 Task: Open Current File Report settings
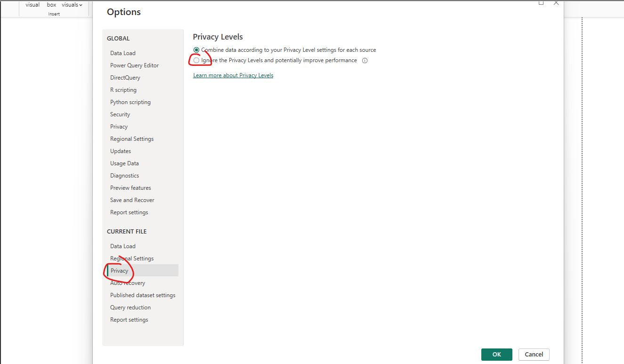(x=129, y=320)
